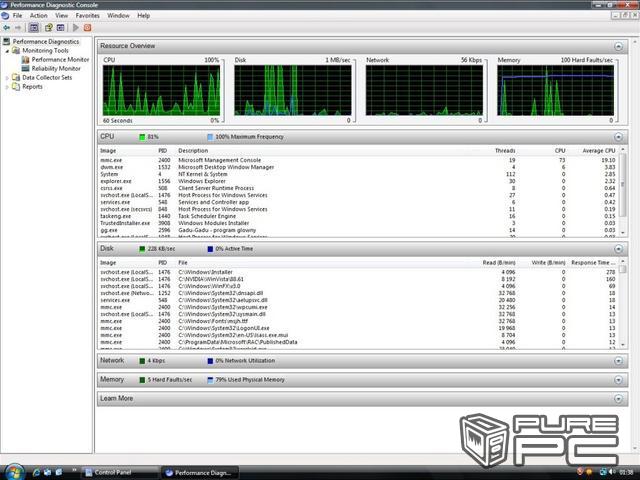Click the Monitoring Tools folder icon

16,50
